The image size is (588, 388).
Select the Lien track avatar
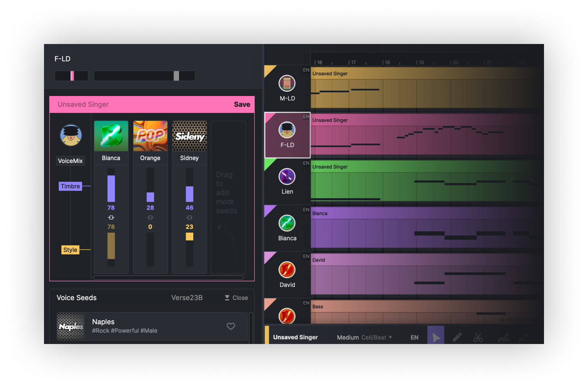tap(287, 177)
